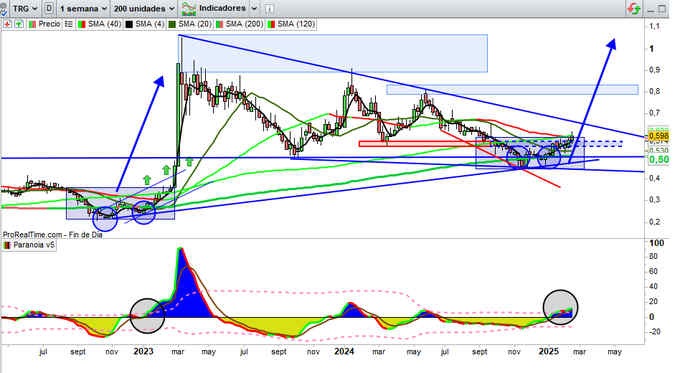Toggle the SMA (200) indicator label
The image size is (680, 373).
pos(245,24)
